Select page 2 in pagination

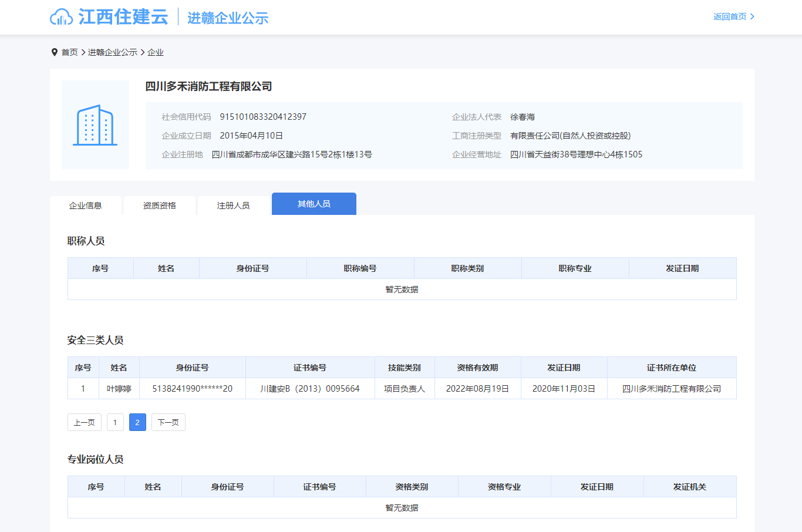137,422
